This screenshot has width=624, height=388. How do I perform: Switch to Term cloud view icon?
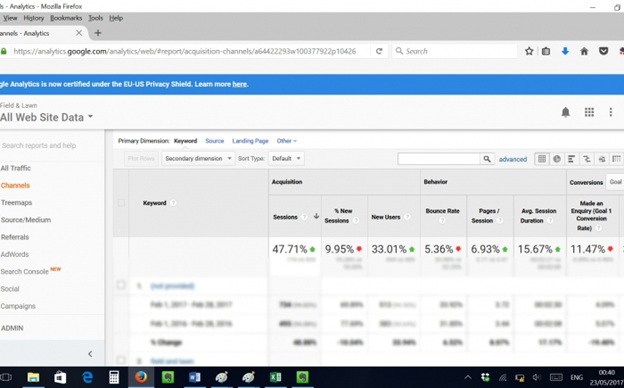[602, 159]
